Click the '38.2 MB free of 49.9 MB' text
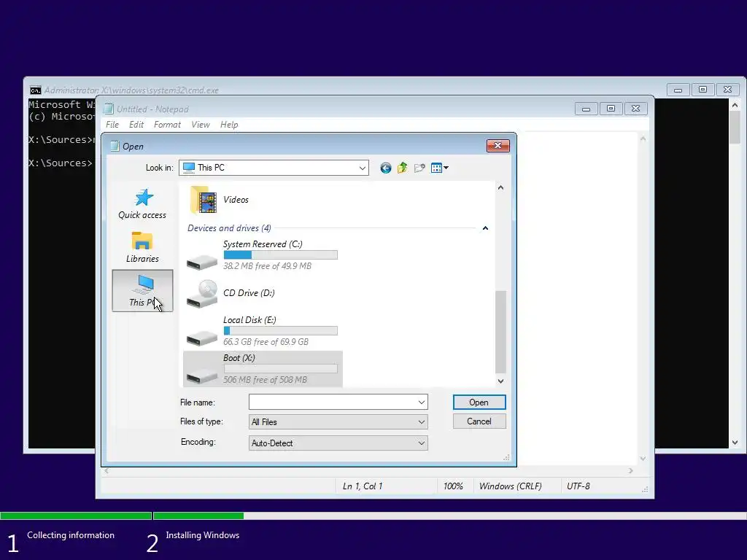 (x=267, y=265)
